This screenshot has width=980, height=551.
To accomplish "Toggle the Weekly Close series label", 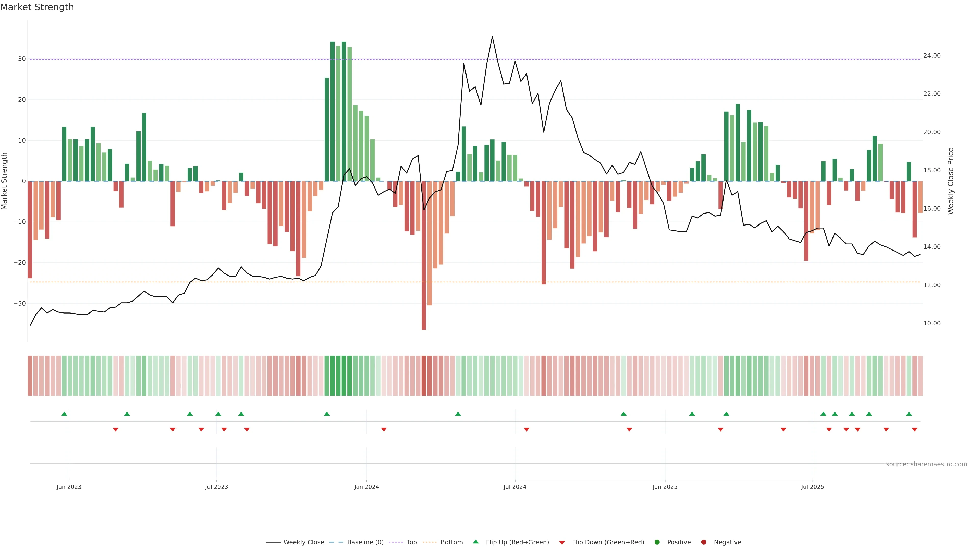I will 304,542.
